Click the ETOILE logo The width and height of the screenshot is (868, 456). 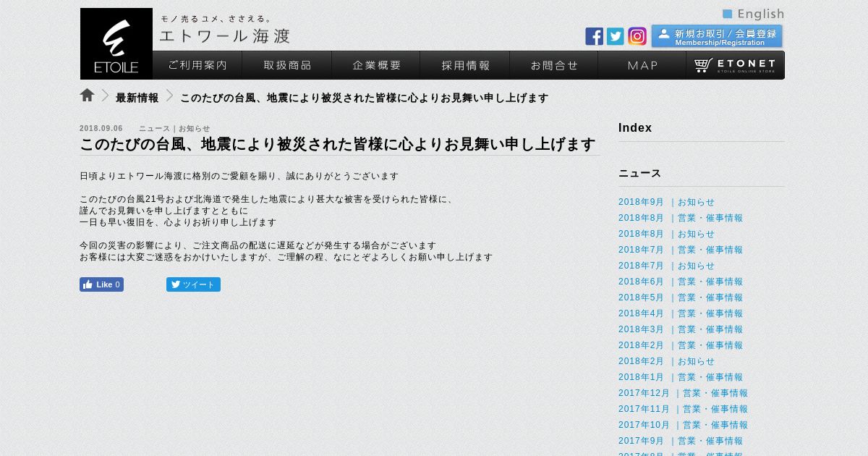(x=116, y=43)
